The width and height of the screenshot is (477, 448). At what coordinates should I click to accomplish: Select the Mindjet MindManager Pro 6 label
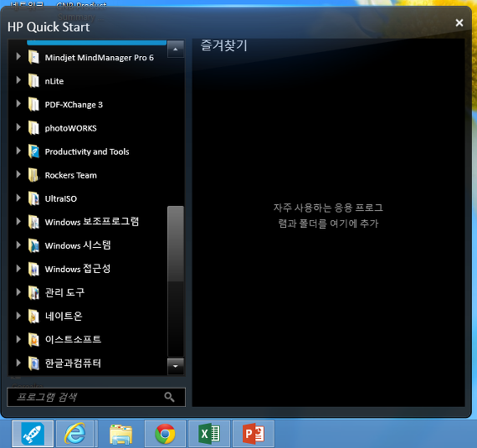click(100, 58)
